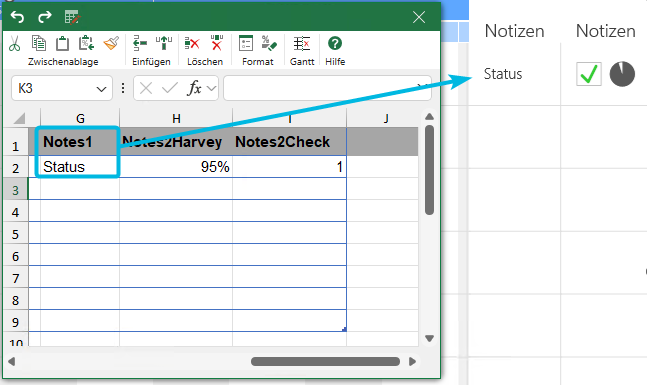Click the first Notizen column header in background
This screenshot has width=647, height=385.
click(x=515, y=31)
